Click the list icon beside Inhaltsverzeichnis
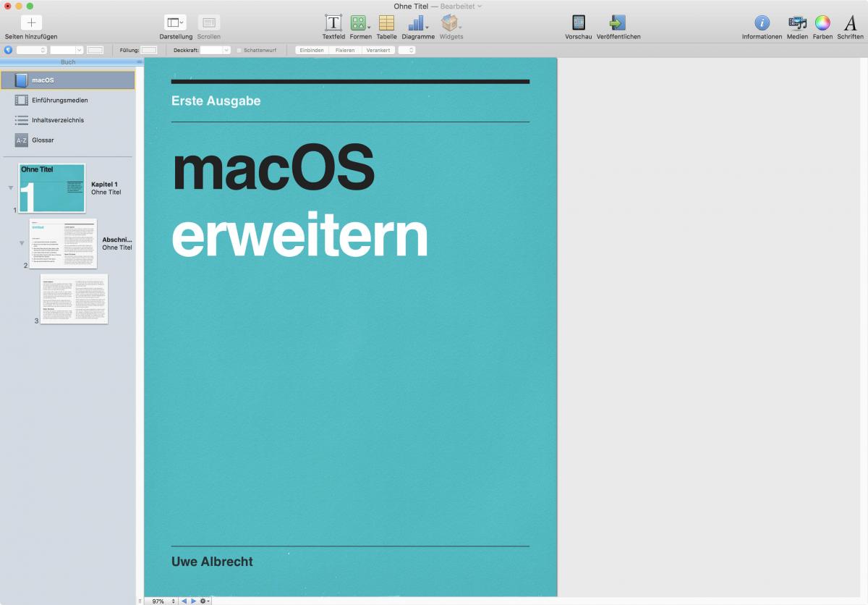Screen dimensions: 868x605 (x=21, y=120)
